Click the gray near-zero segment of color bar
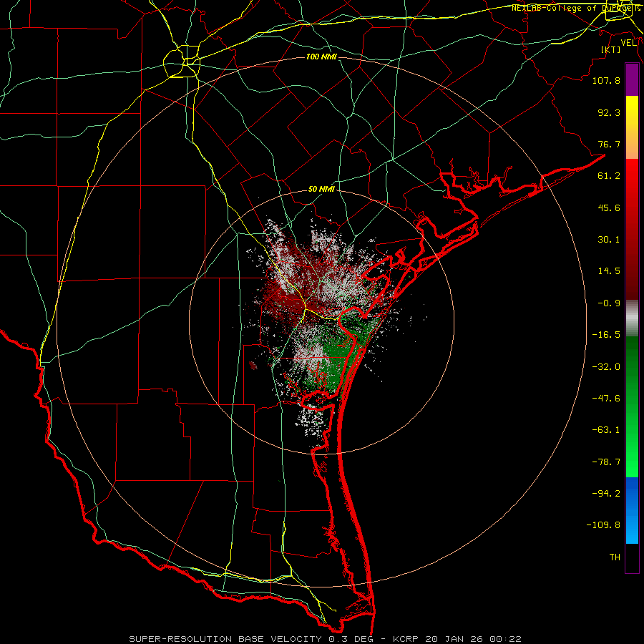The image size is (644, 644). pos(632,318)
